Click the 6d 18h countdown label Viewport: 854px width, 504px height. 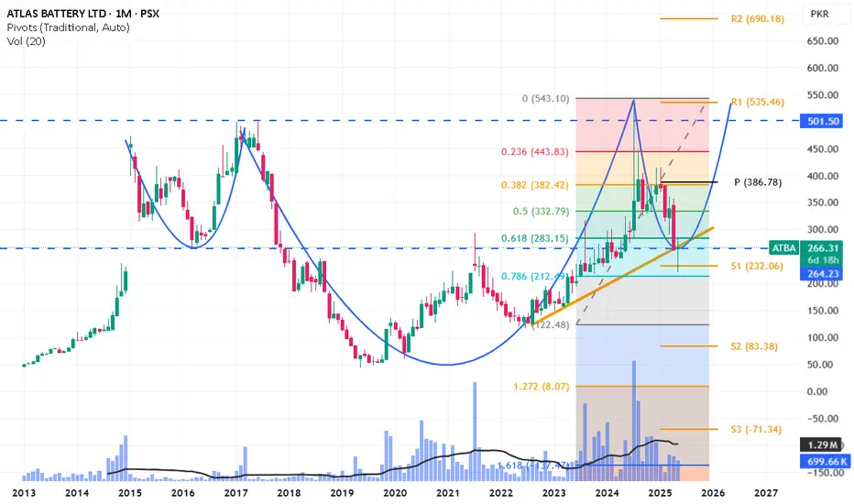[x=823, y=260]
